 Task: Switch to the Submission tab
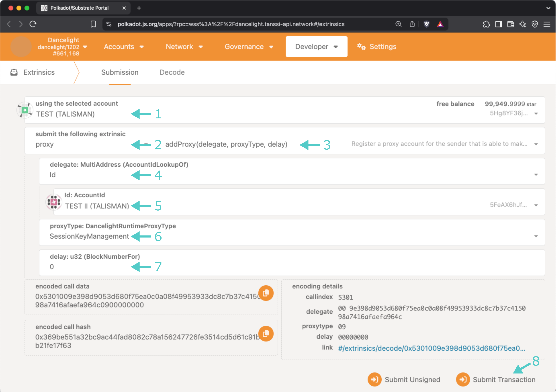click(120, 72)
